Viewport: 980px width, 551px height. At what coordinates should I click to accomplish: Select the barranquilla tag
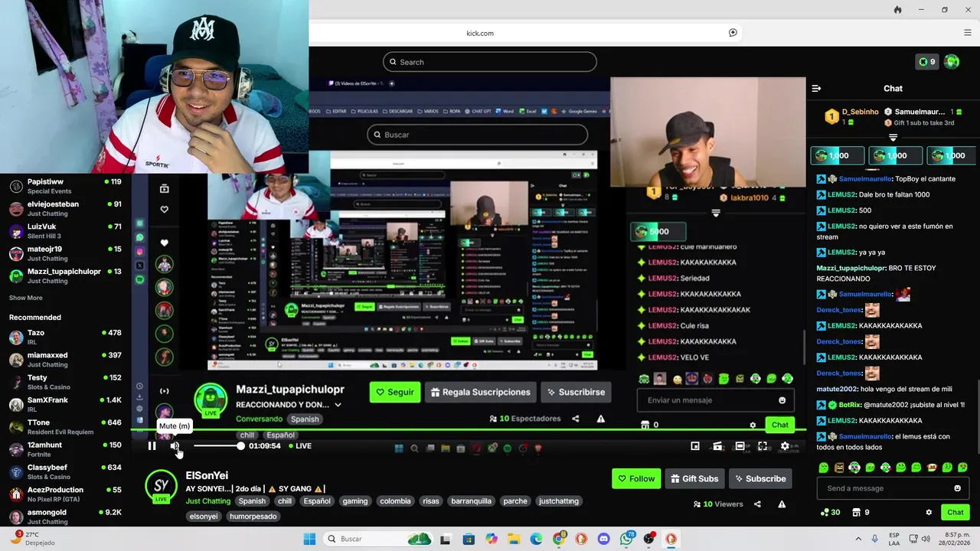pyautogui.click(x=471, y=501)
